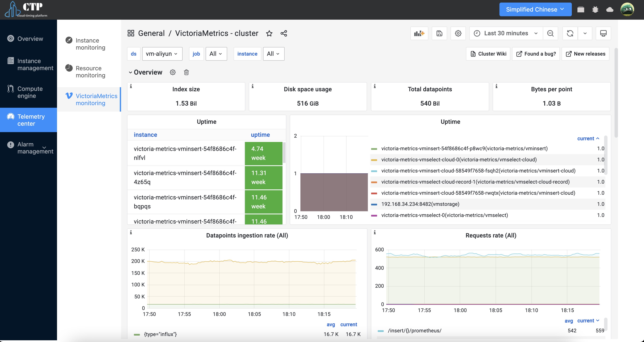Toggle vminsert-cloud-58549f7658-rwqtx series in legend

[478, 193]
